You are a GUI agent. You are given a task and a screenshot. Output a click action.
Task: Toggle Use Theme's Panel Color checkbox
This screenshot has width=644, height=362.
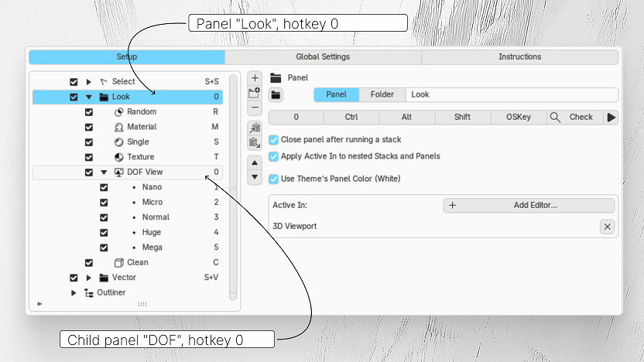pos(273,179)
